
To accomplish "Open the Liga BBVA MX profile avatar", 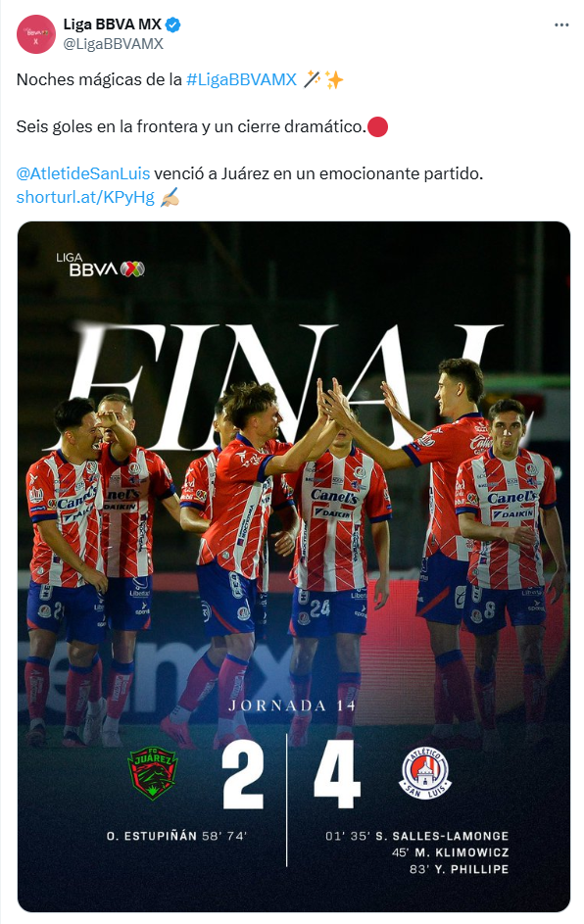I will [x=36, y=34].
